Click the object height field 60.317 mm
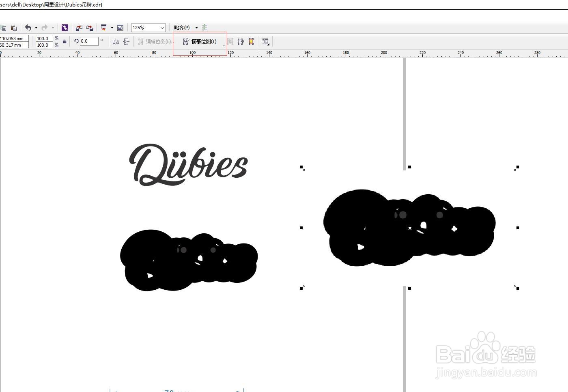The image size is (568, 392). tap(14, 45)
